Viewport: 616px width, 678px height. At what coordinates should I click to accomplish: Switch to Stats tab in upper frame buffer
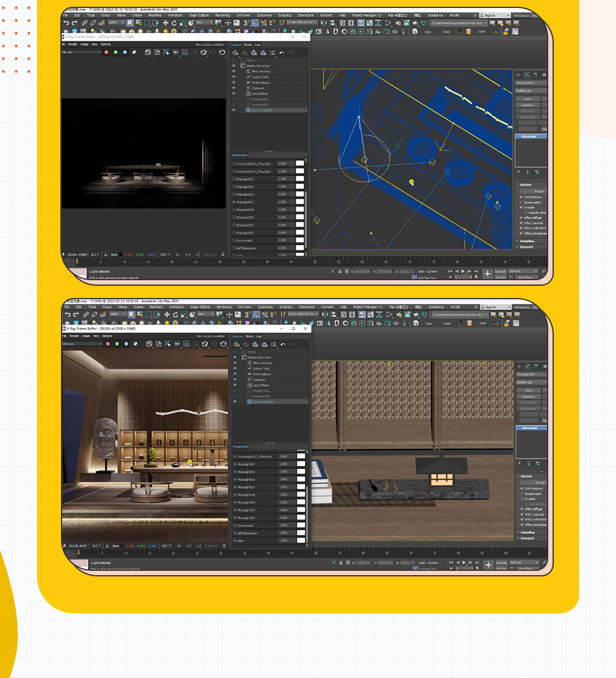coord(248,44)
